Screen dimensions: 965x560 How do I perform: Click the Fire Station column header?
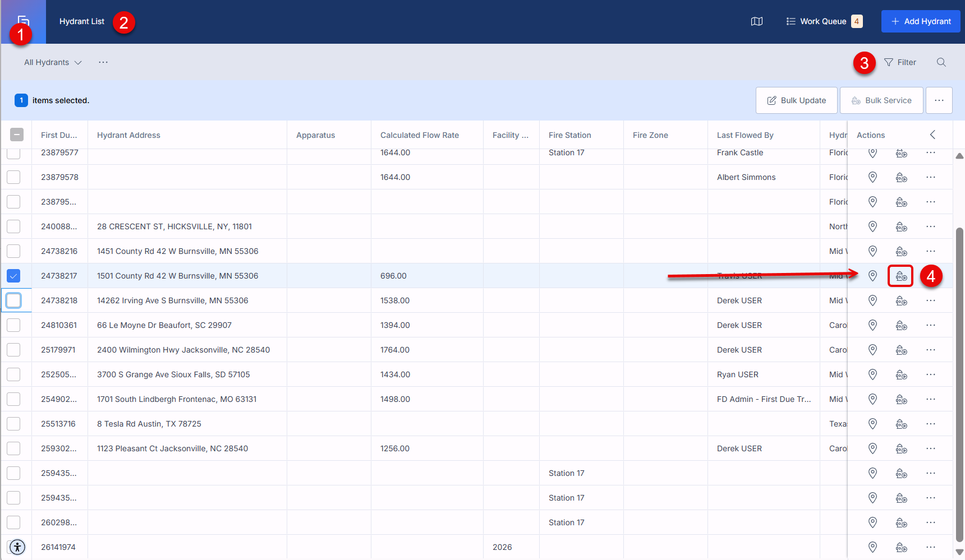(x=570, y=135)
